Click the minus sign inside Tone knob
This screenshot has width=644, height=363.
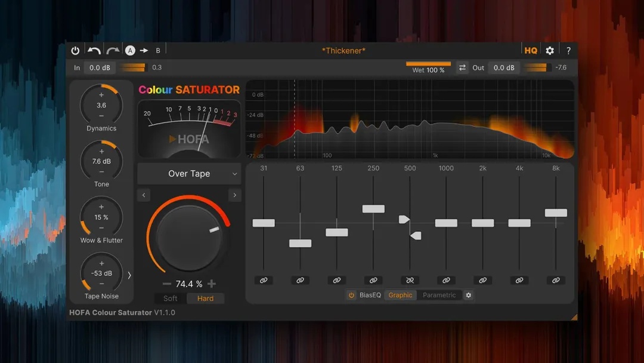click(x=101, y=172)
